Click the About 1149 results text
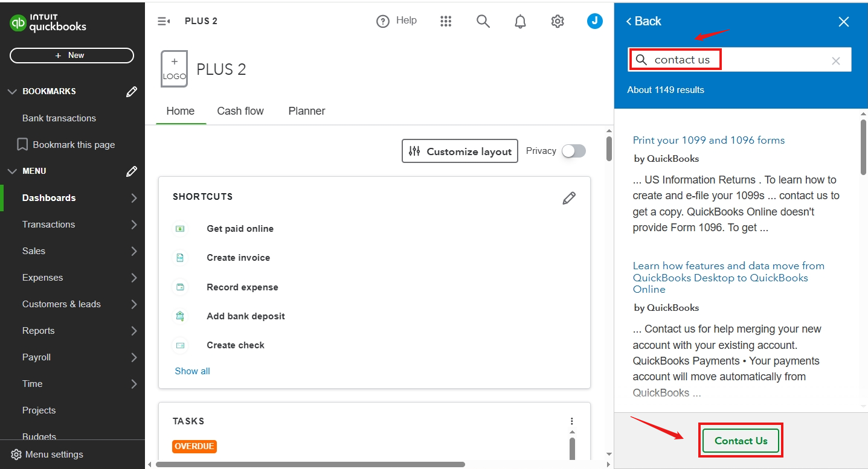 click(666, 90)
